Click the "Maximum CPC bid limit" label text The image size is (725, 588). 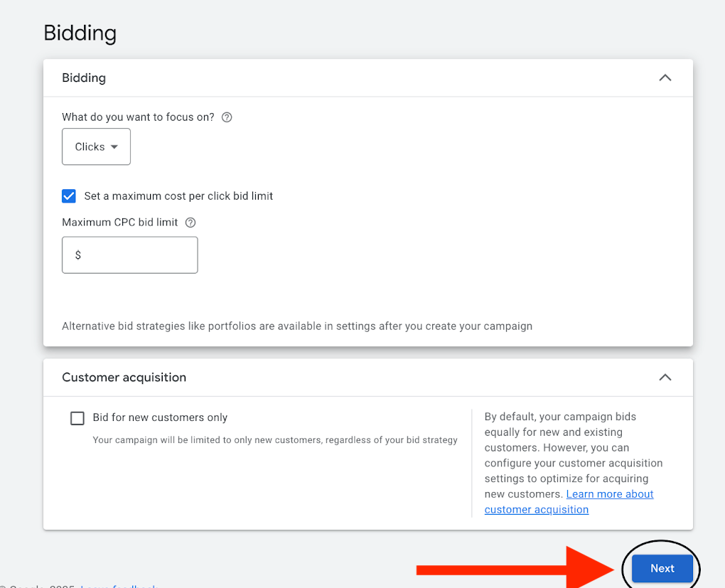[x=119, y=223]
